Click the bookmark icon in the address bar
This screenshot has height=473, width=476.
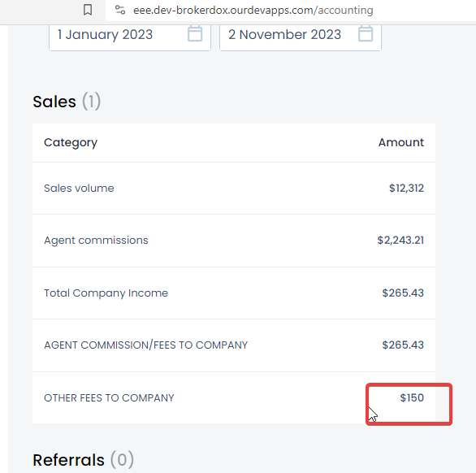tap(88, 10)
